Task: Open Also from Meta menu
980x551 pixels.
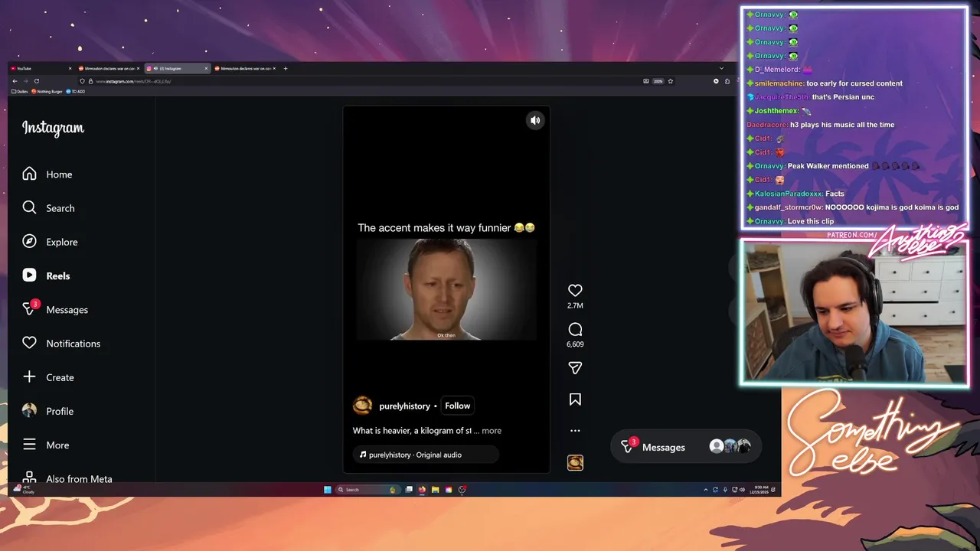Action: pyautogui.click(x=67, y=479)
